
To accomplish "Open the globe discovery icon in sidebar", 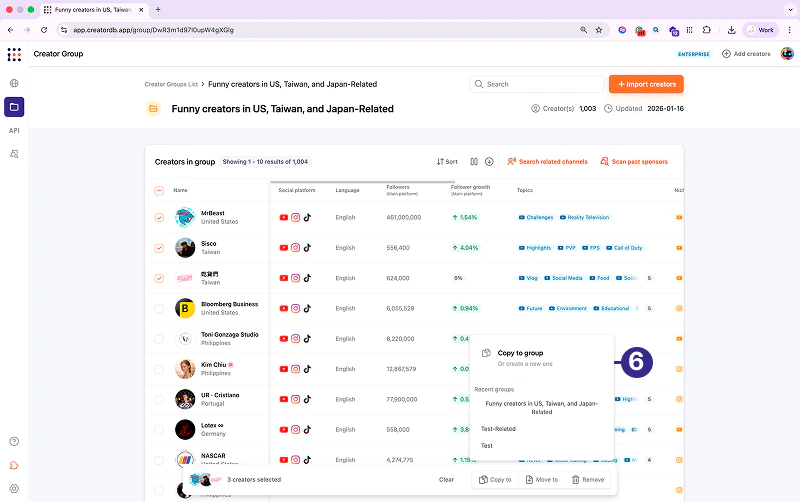I will point(14,83).
